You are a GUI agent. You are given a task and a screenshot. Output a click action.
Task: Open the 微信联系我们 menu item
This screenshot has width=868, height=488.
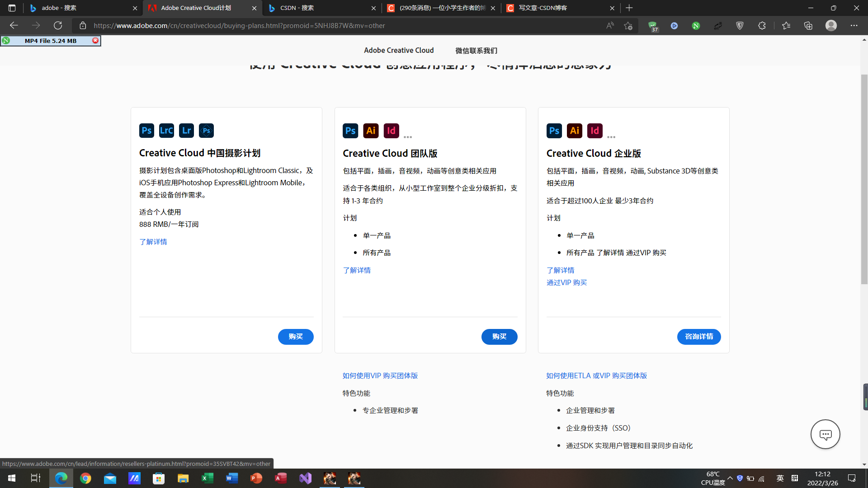pos(476,51)
